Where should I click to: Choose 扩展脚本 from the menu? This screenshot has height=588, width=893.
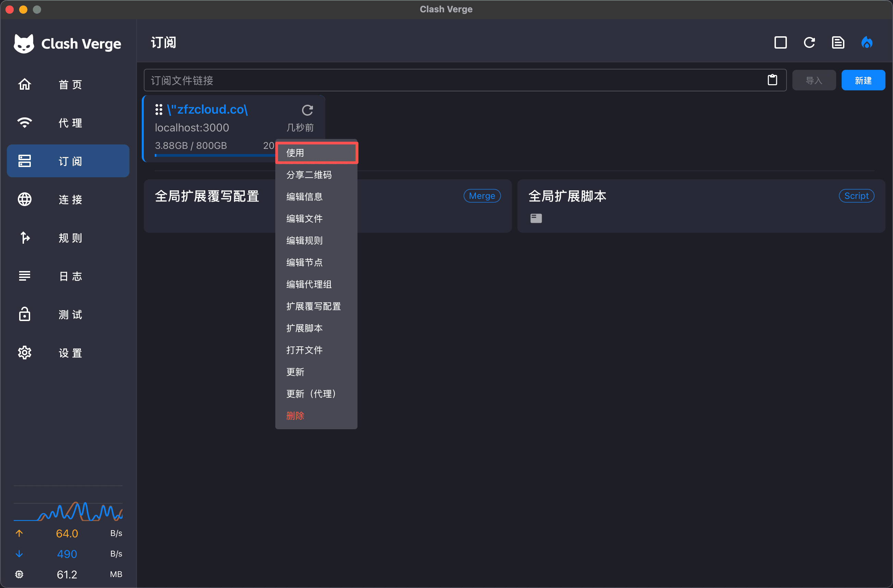(x=316, y=328)
